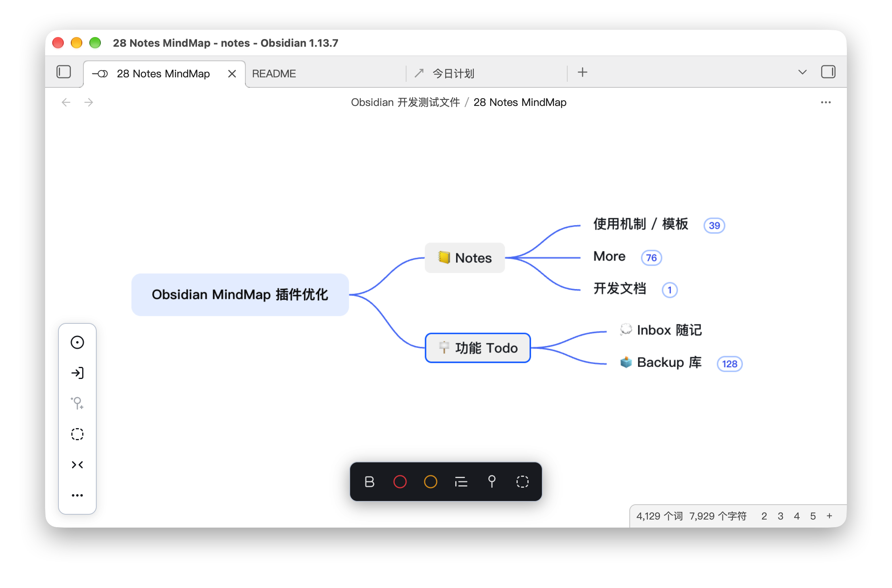Expand the 128 children badge
892x588 pixels.
pyautogui.click(x=730, y=364)
